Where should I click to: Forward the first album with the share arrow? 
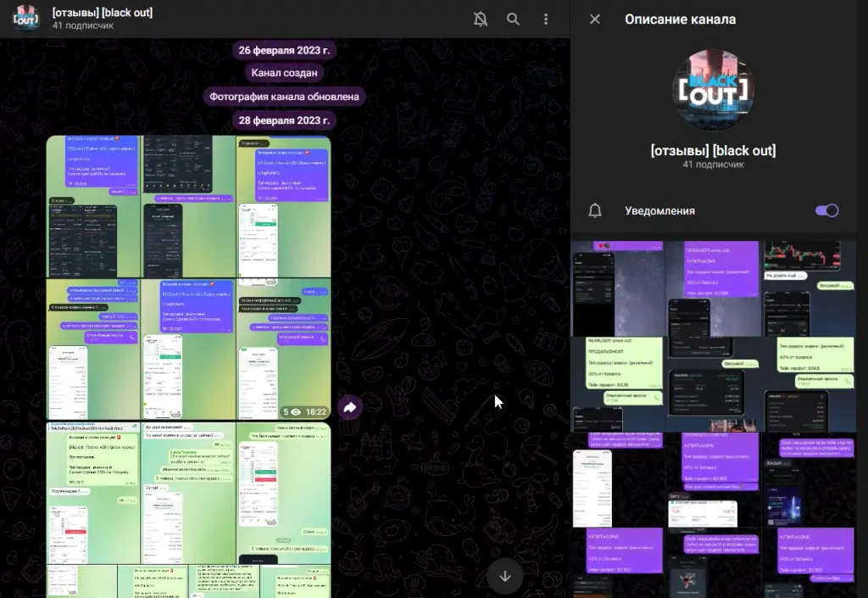(350, 408)
